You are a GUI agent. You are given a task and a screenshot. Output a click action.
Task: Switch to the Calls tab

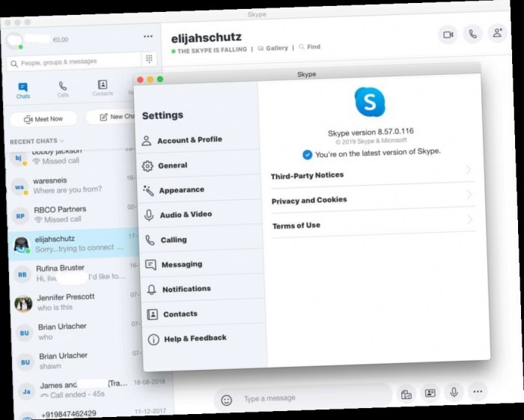click(62, 89)
